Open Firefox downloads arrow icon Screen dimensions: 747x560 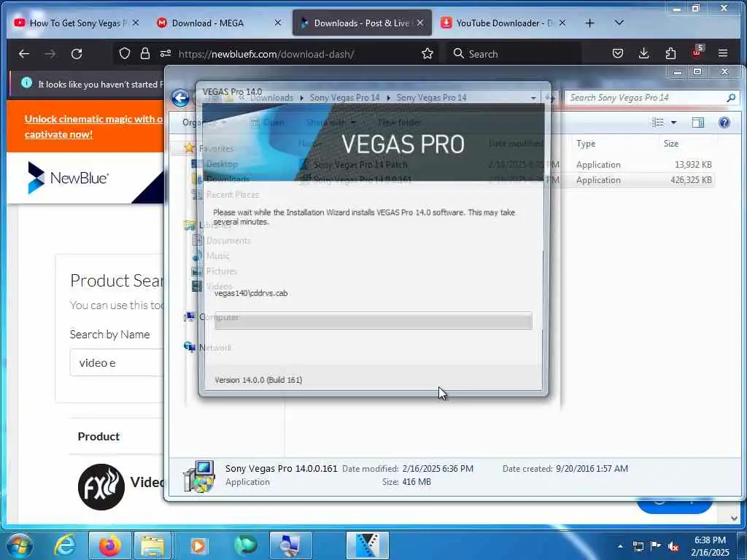[643, 53]
